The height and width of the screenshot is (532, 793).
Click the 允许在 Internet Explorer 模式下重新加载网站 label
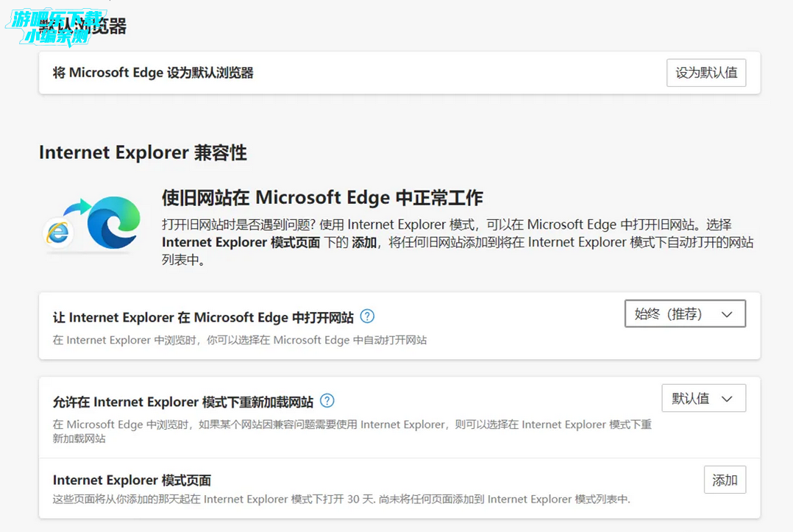click(x=183, y=402)
